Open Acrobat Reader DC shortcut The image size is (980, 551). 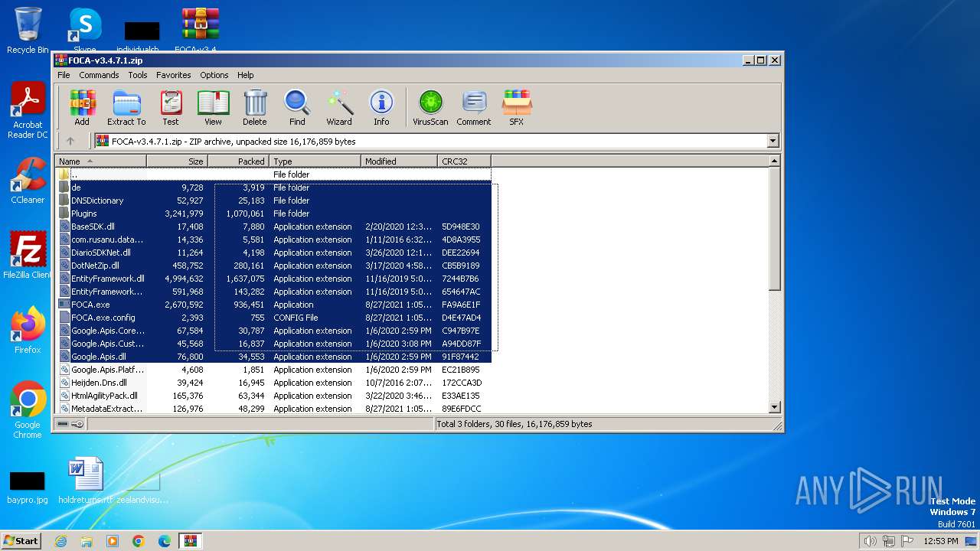[x=28, y=111]
